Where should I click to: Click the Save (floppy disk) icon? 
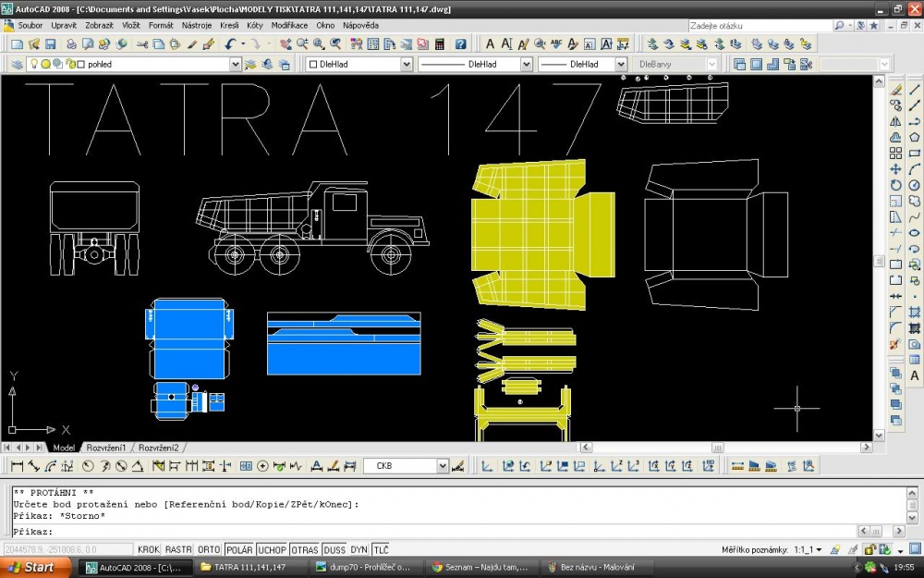[x=50, y=44]
